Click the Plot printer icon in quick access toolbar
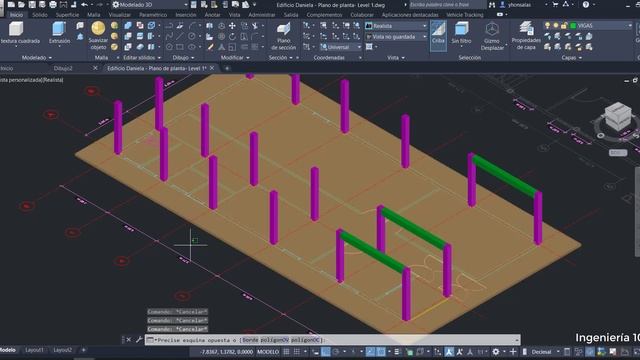The image size is (640, 360). point(53,4)
